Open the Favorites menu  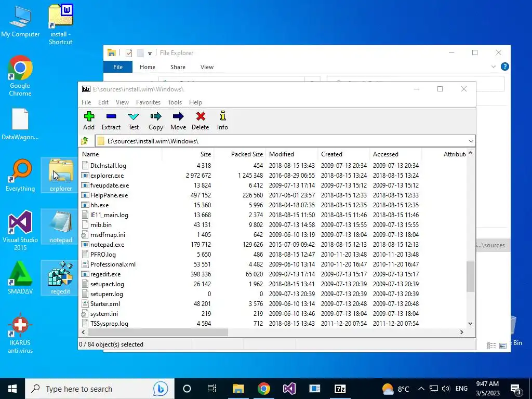[x=148, y=102]
